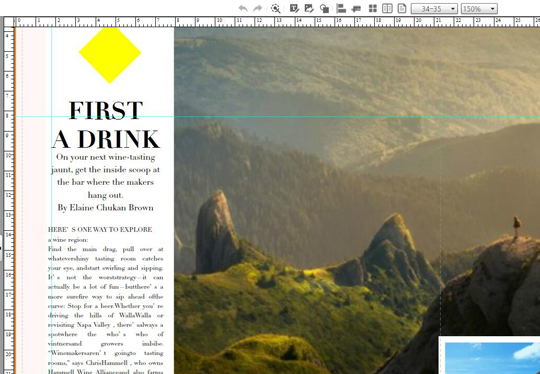Open the 34-35 page selector dropdown
The height and width of the screenshot is (374, 540).
coord(434,9)
